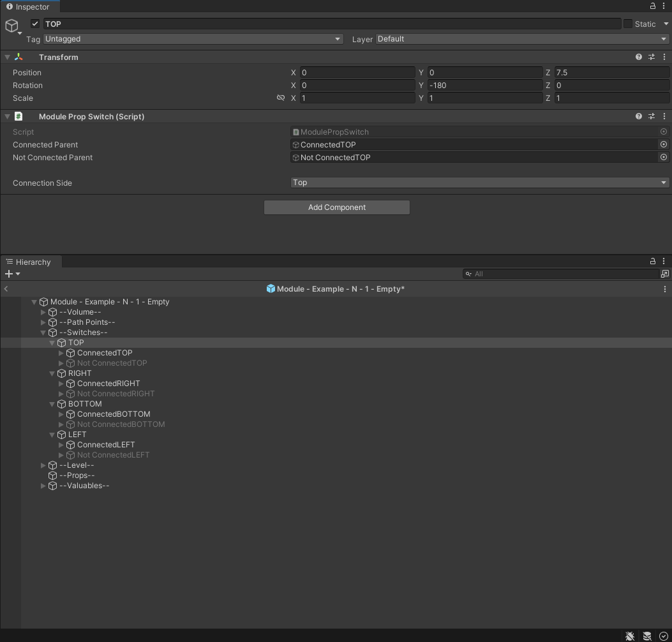
Task: Open the object picker for Connected Parent
Action: [x=663, y=145]
